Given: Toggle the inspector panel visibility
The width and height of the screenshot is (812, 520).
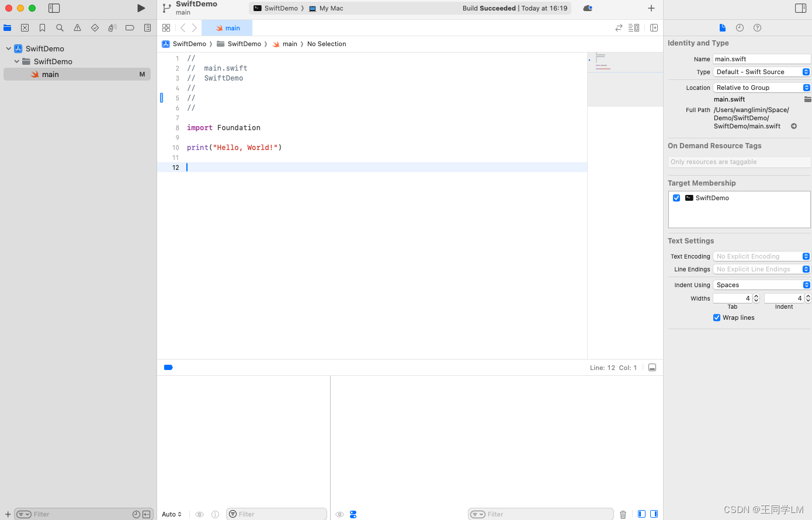Looking at the screenshot, I should [800, 8].
